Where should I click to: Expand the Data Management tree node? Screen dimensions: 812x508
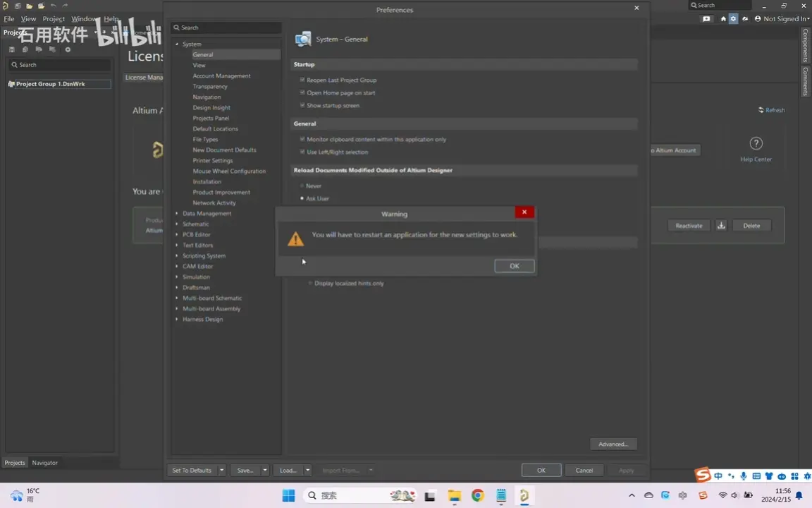(177, 214)
